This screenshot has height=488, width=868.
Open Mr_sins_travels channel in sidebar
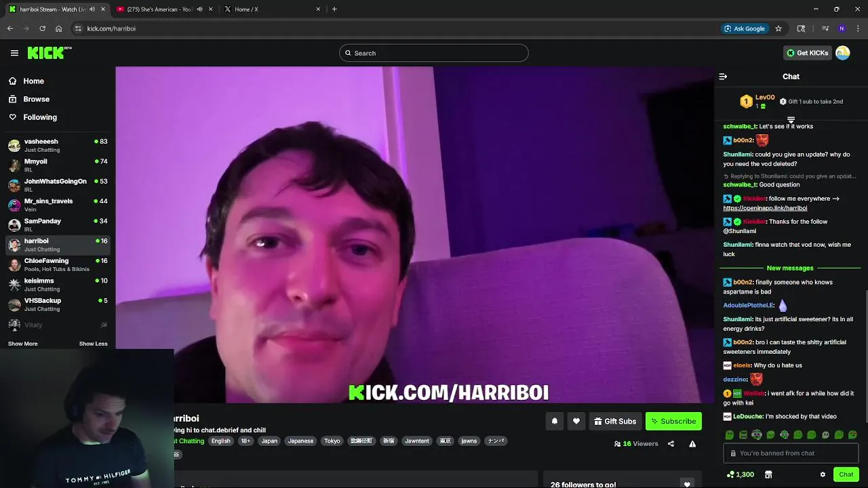[x=58, y=205]
